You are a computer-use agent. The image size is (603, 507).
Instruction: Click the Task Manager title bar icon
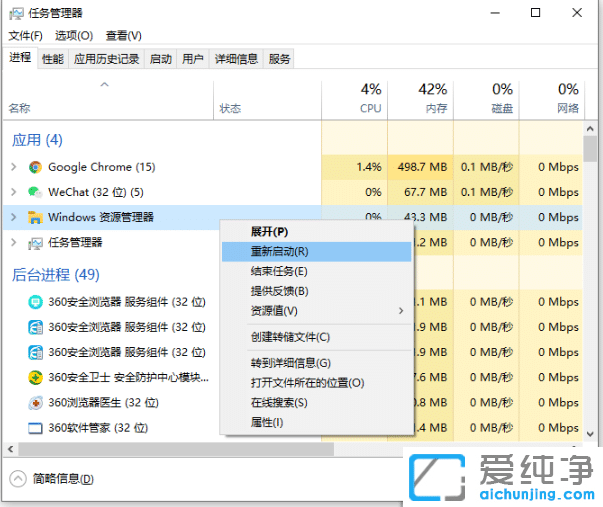(x=16, y=14)
